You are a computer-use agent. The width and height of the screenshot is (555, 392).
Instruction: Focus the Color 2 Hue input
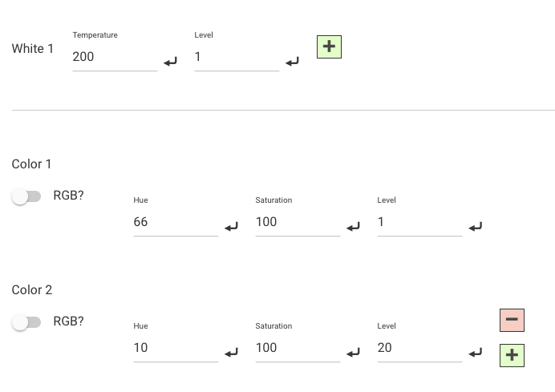(x=176, y=348)
